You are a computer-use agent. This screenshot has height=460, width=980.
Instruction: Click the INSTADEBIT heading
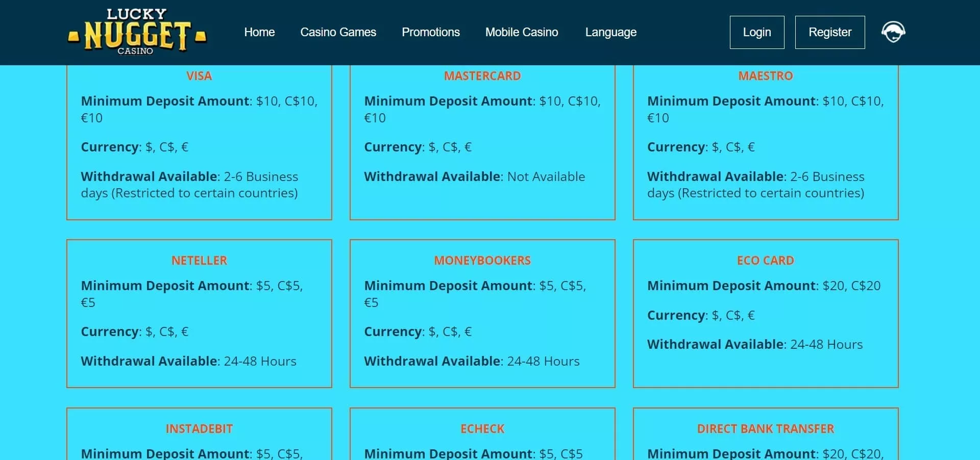[199, 429]
